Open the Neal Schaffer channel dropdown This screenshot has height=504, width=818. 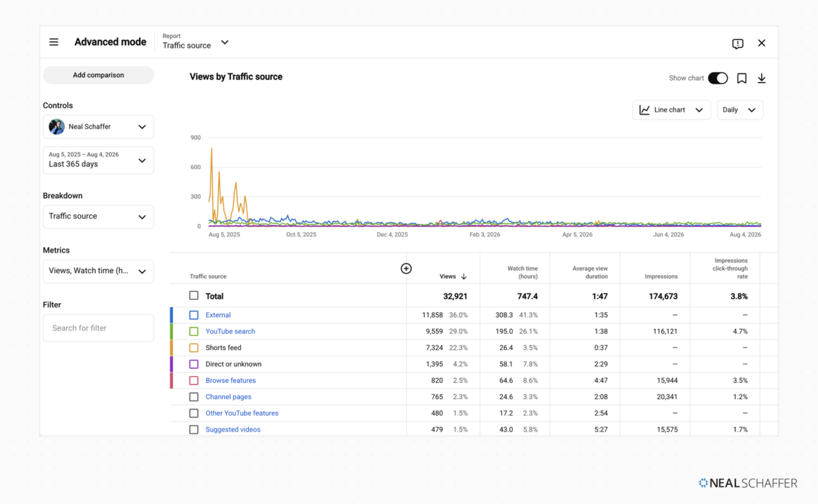pos(98,127)
